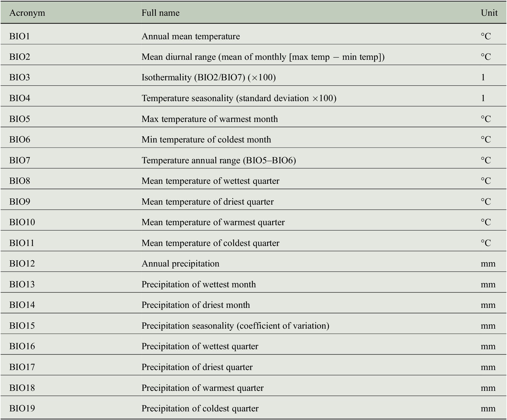507x420 pixels.
Task: Select the BIO1 acronym cell
Action: (20, 36)
